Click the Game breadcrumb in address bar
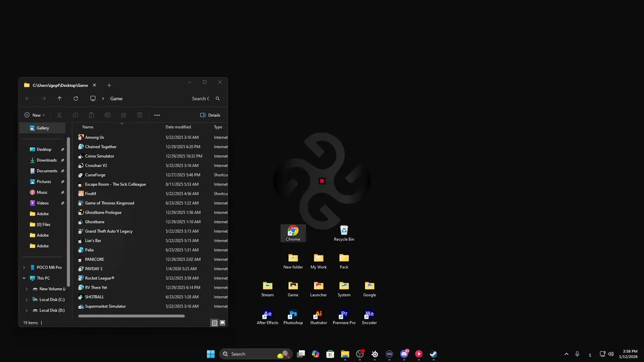The height and width of the screenshot is (362, 644). click(116, 99)
